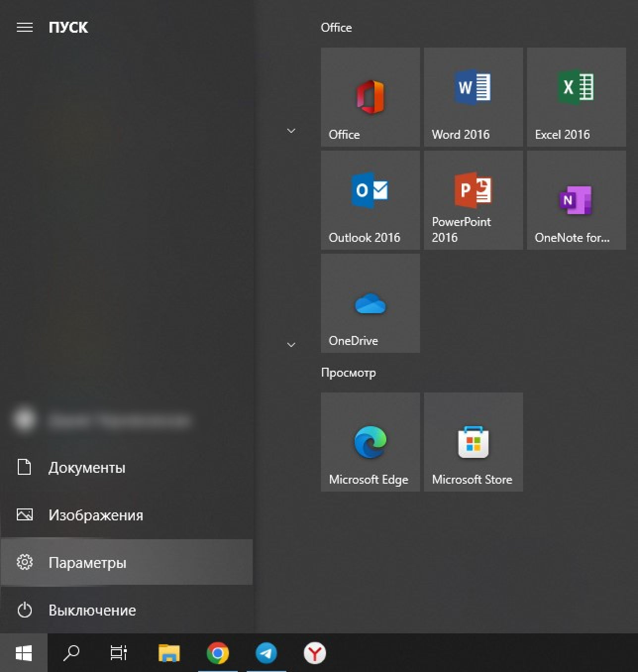Open the OneDrive tile

(370, 303)
